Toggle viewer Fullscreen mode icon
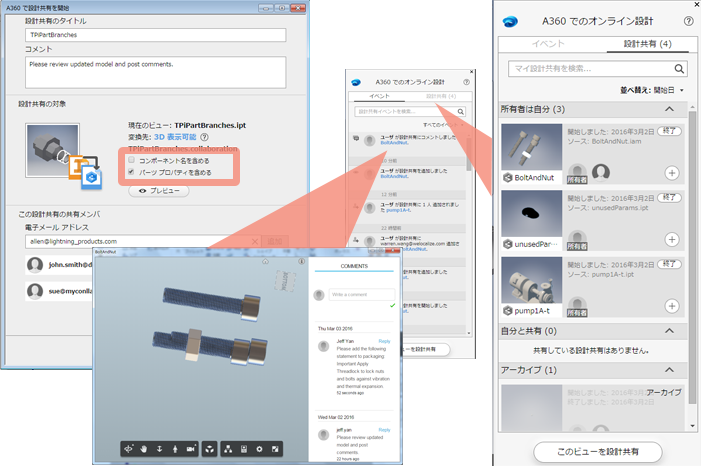The height and width of the screenshot is (467, 701). 275,449
